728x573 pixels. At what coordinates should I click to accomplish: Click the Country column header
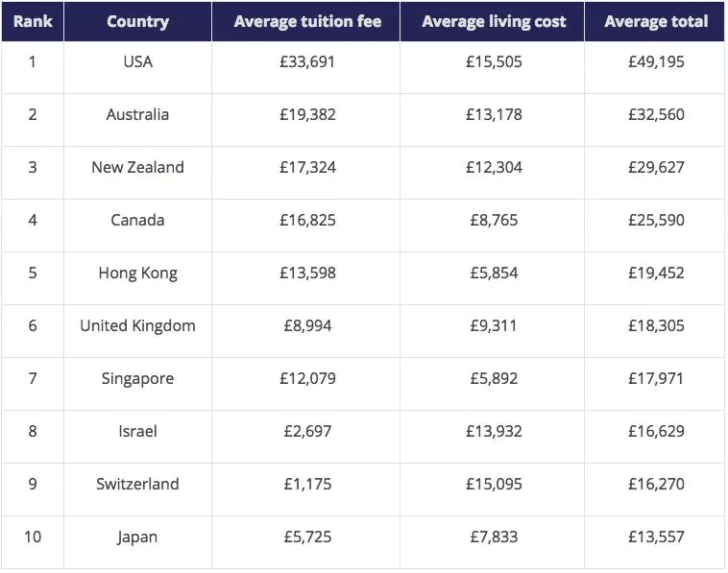[x=137, y=21]
